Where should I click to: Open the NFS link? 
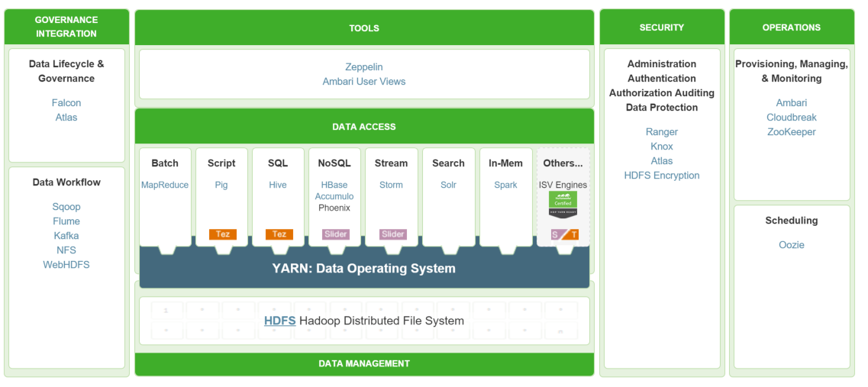click(66, 250)
